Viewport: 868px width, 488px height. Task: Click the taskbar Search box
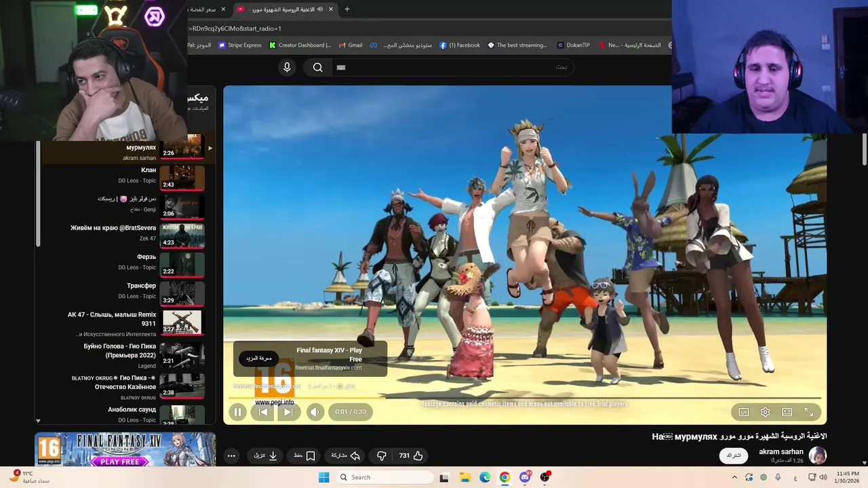(x=384, y=477)
